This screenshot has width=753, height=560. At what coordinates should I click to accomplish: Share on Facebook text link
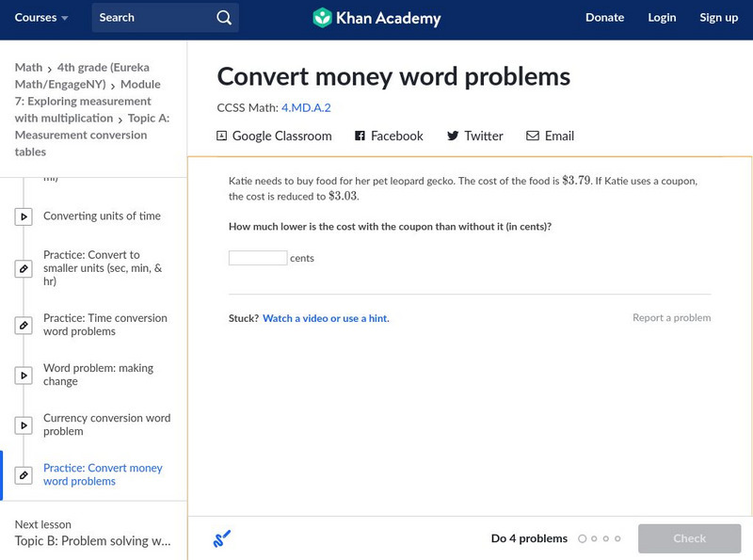tap(397, 136)
